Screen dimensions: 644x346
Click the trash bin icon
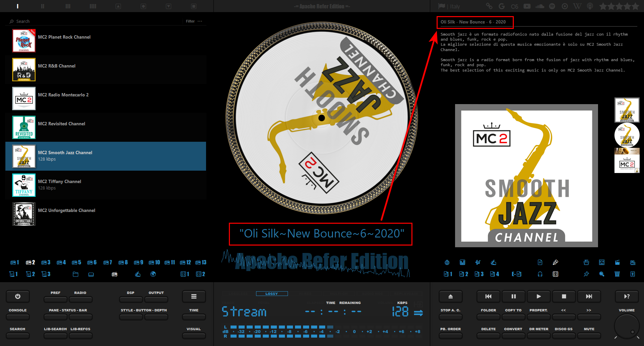617,274
